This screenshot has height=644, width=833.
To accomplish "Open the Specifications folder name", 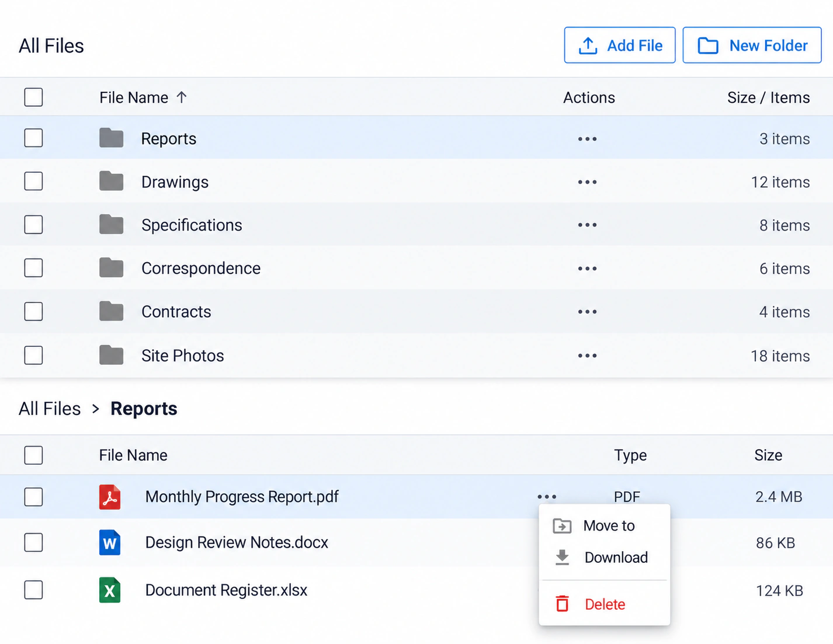I will tap(192, 225).
